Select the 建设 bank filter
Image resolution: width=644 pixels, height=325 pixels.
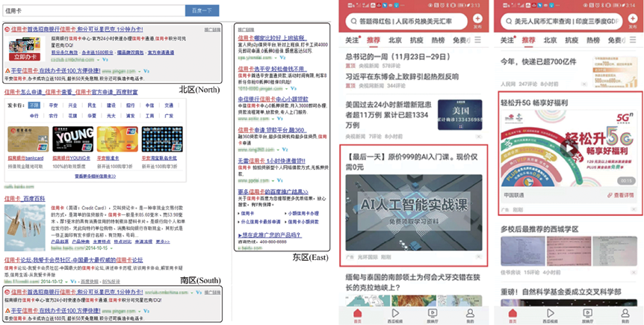pos(111,105)
